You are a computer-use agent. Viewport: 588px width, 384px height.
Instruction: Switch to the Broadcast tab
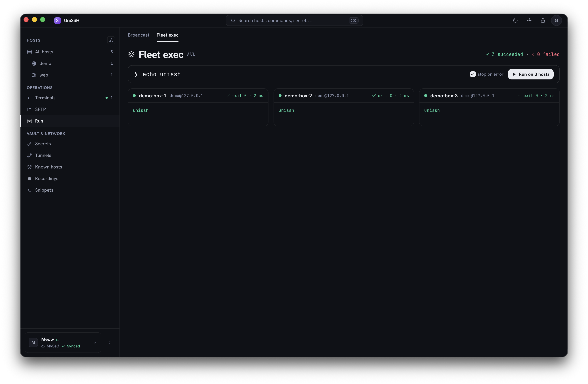pyautogui.click(x=139, y=35)
